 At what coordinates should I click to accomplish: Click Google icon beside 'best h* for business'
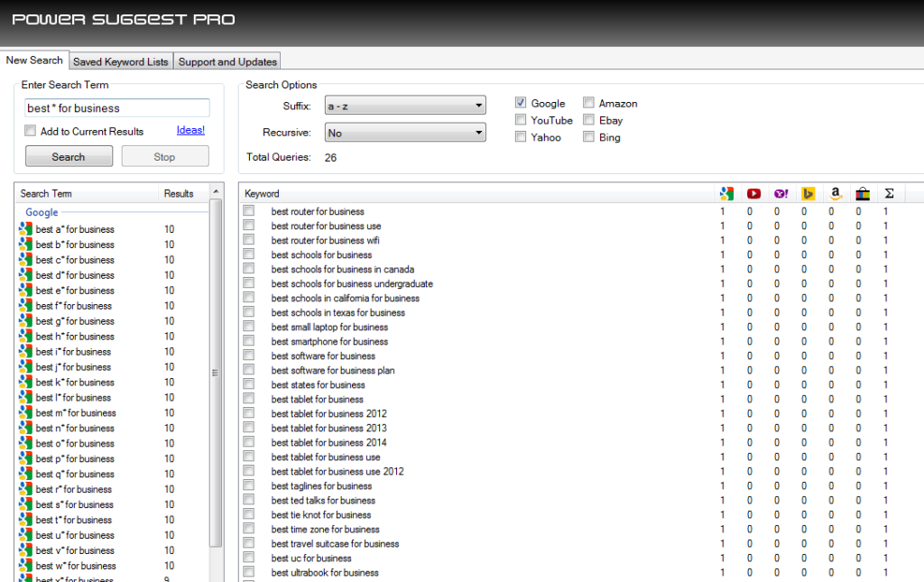click(x=25, y=337)
